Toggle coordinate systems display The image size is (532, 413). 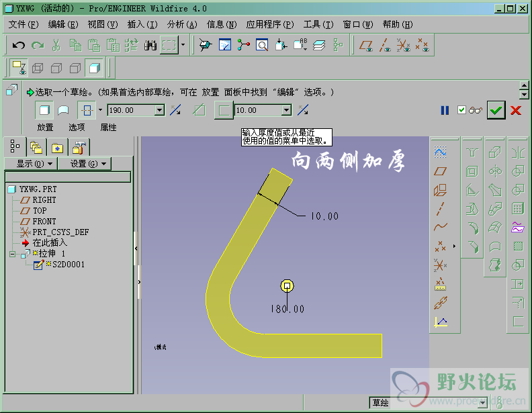coord(404,45)
